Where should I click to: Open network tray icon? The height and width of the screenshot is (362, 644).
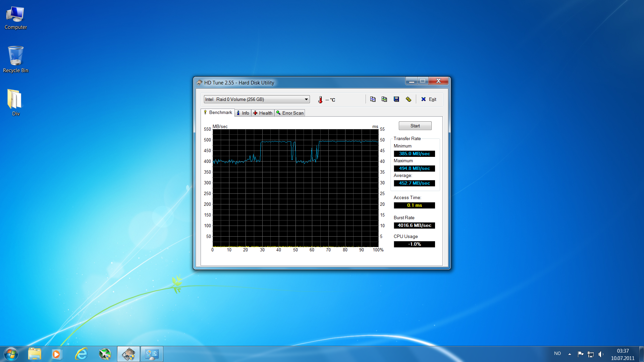tap(591, 354)
